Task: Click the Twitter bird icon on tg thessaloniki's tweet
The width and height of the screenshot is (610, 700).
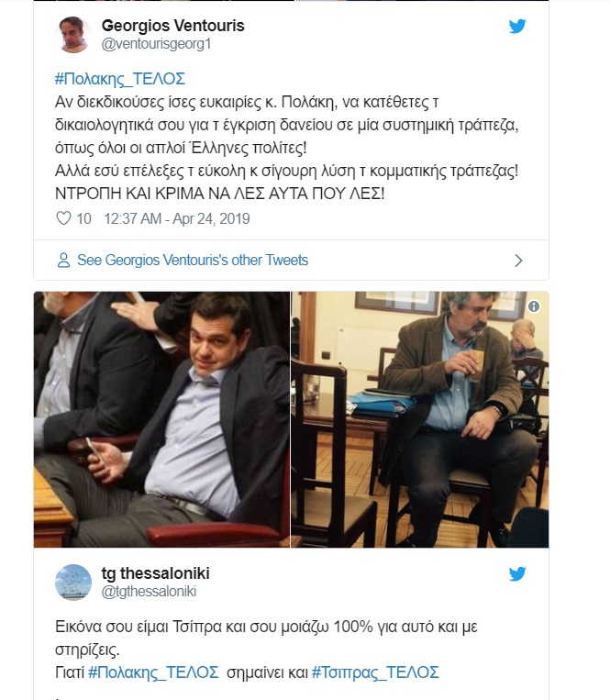Action: [x=517, y=574]
